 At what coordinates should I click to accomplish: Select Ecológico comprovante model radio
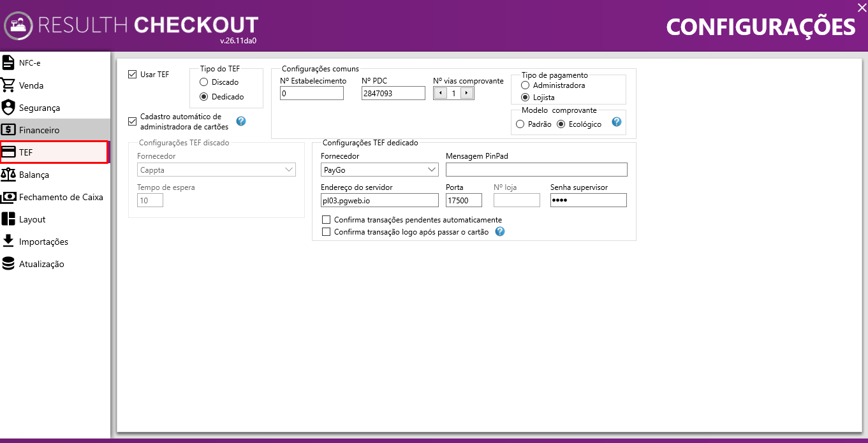click(561, 124)
